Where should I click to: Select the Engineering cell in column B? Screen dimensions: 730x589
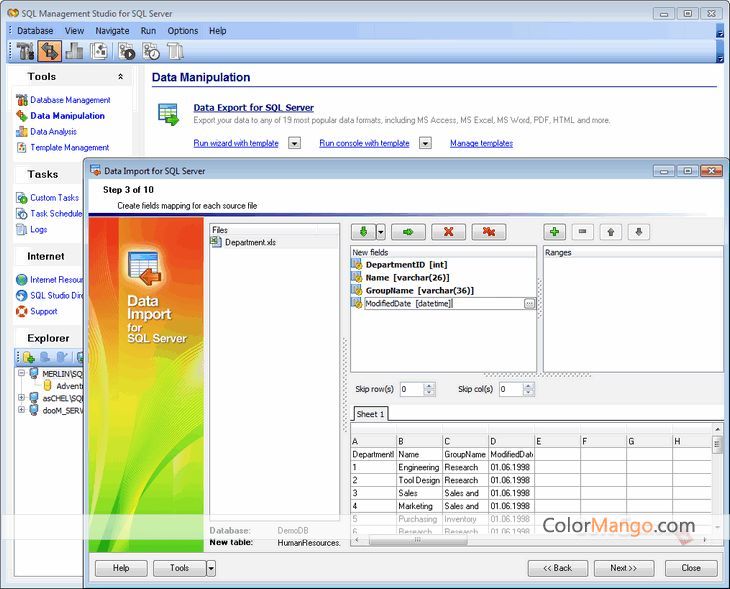(419, 467)
